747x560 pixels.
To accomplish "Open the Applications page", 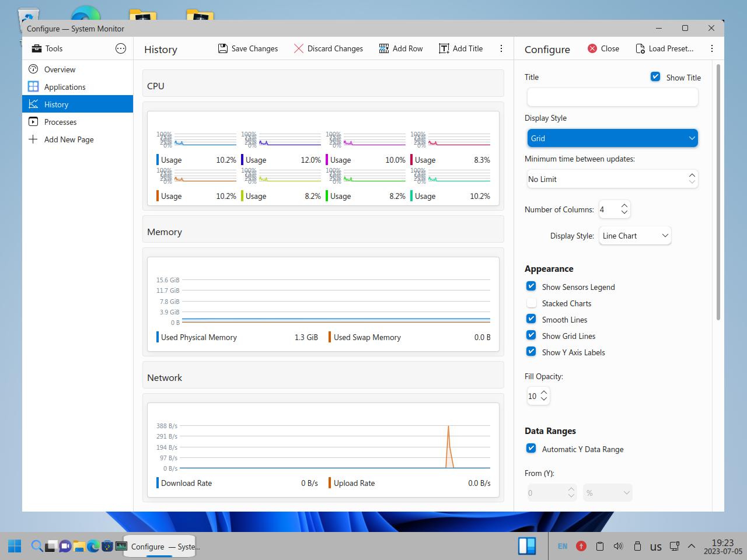I will [x=65, y=87].
